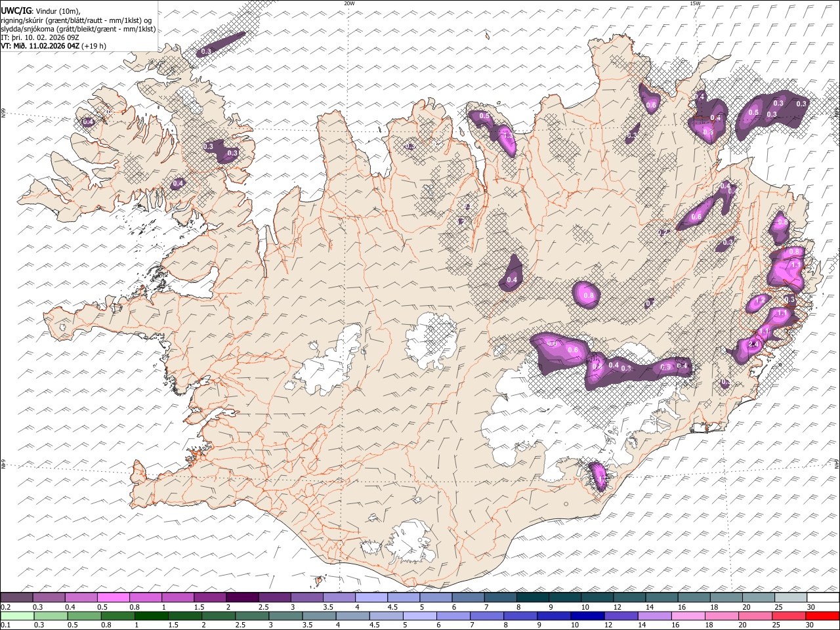
Task: Select the lower legend swatch between 10 and 12
Action: [x=587, y=616]
